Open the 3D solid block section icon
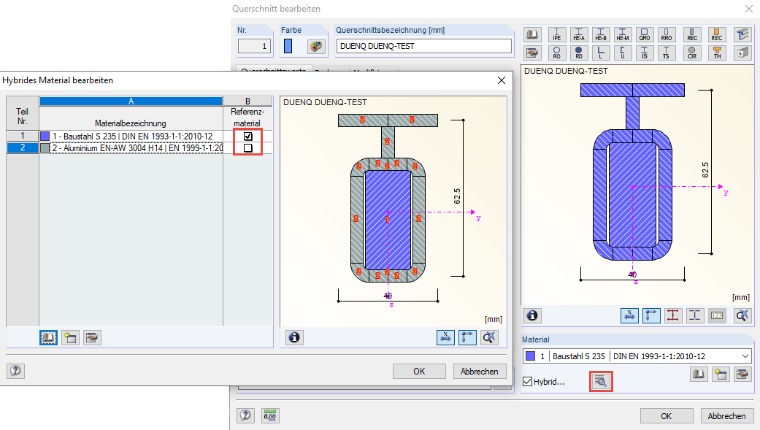This screenshot has width=760, height=430. coord(742,52)
